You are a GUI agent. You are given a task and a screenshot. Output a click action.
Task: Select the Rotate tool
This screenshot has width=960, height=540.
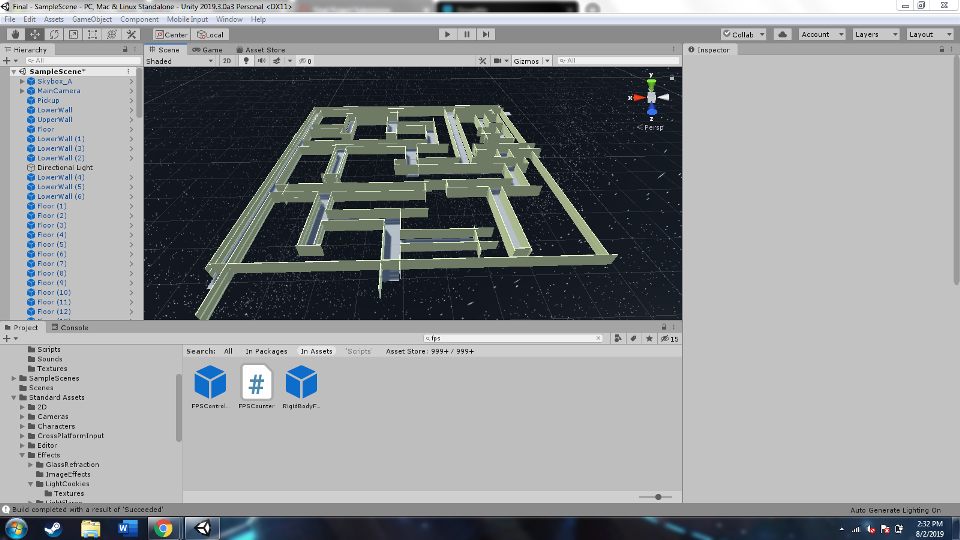tap(53, 34)
